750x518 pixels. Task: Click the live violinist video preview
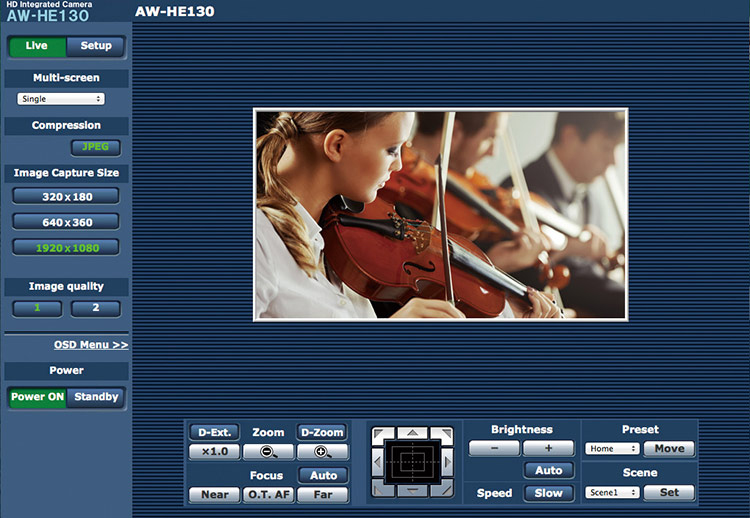pyautogui.click(x=440, y=214)
